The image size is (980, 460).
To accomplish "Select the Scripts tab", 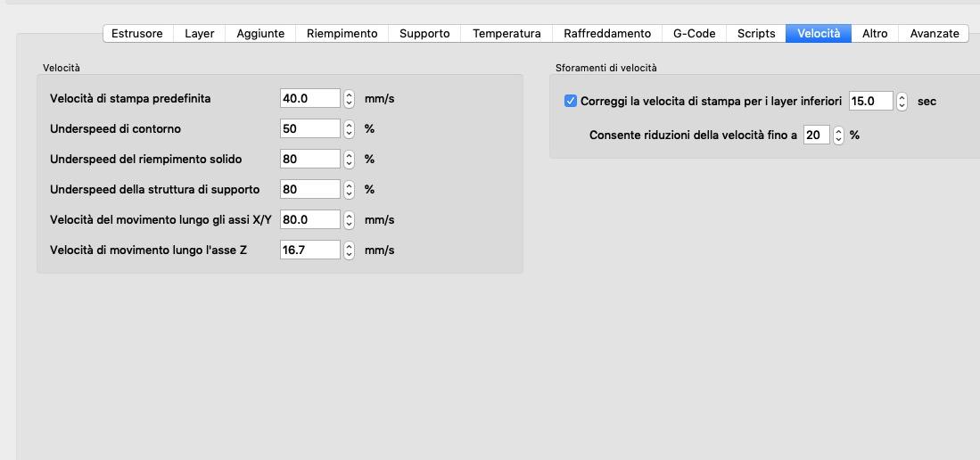I will pos(755,34).
